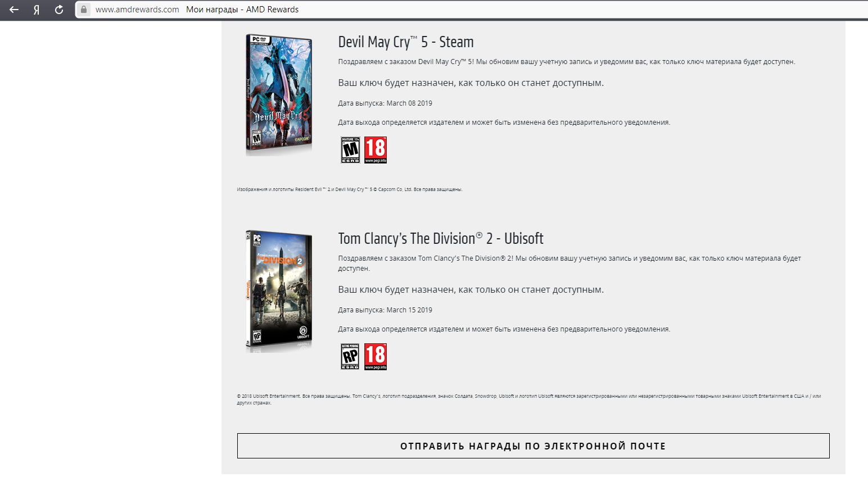Screen dimensions: 868x477
Task: Click the release-date disclaimer under Devil May Cry 5
Action: coord(504,122)
